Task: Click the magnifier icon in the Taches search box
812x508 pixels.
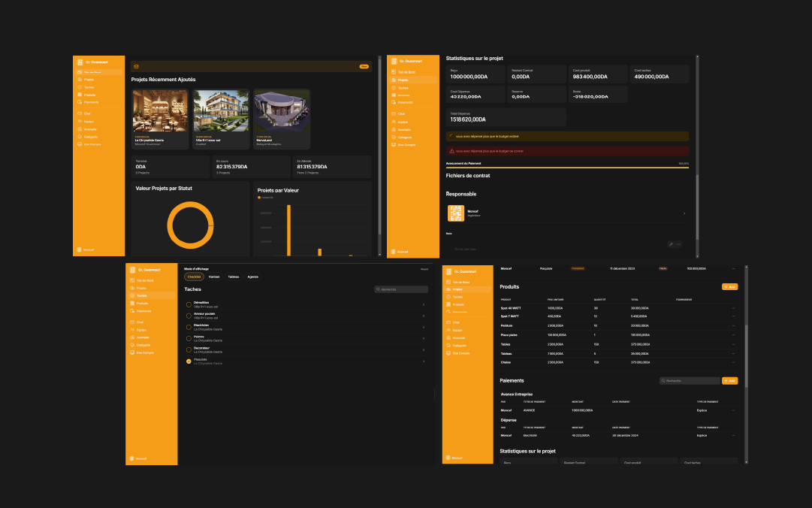Action: (x=378, y=289)
